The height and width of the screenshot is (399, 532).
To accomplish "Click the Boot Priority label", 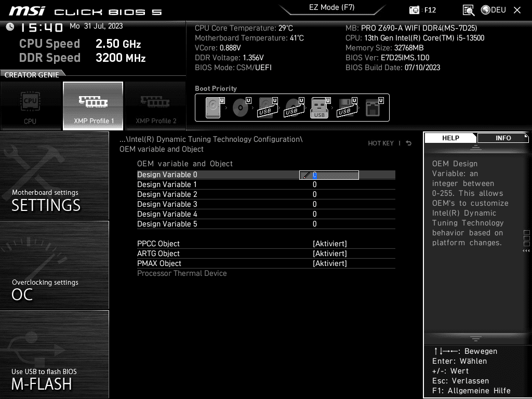I will [216, 88].
